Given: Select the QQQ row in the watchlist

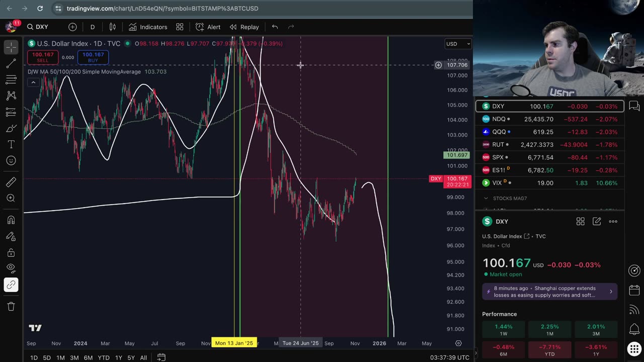Looking at the screenshot, I should pos(550,132).
